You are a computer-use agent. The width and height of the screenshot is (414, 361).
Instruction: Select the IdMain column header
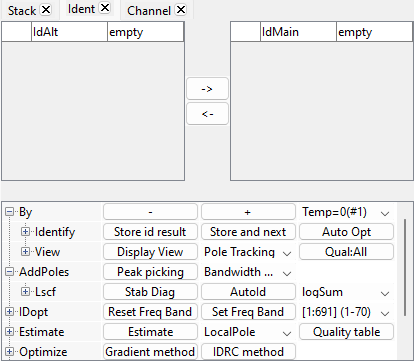point(298,32)
